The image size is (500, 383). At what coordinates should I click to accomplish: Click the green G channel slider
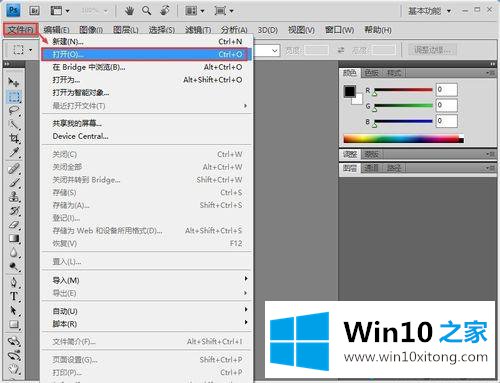tap(403, 106)
